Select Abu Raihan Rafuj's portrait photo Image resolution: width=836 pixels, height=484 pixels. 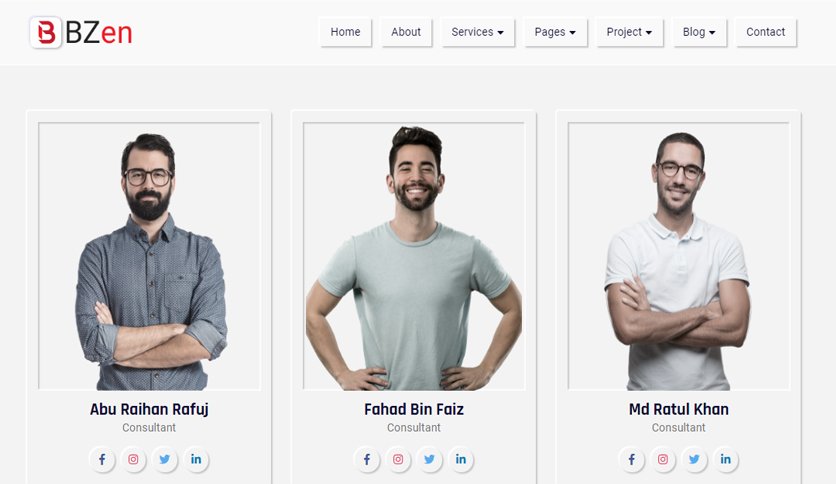pyautogui.click(x=149, y=256)
